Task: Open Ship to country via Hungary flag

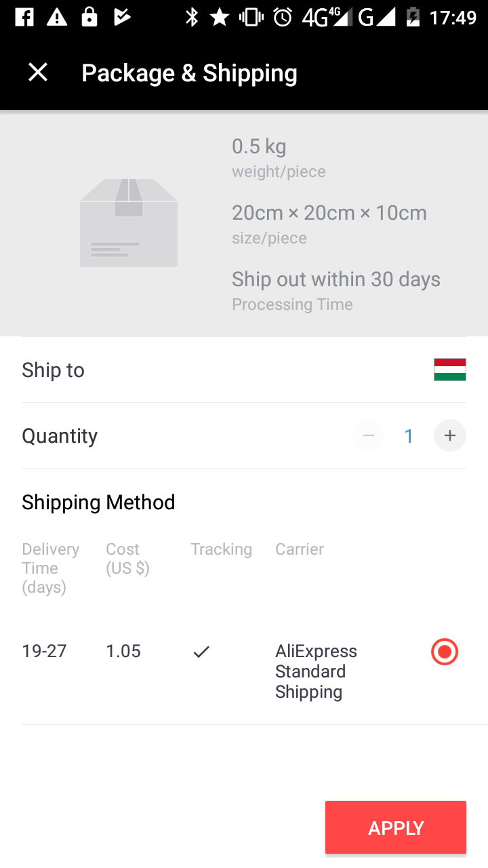Action: (x=449, y=370)
